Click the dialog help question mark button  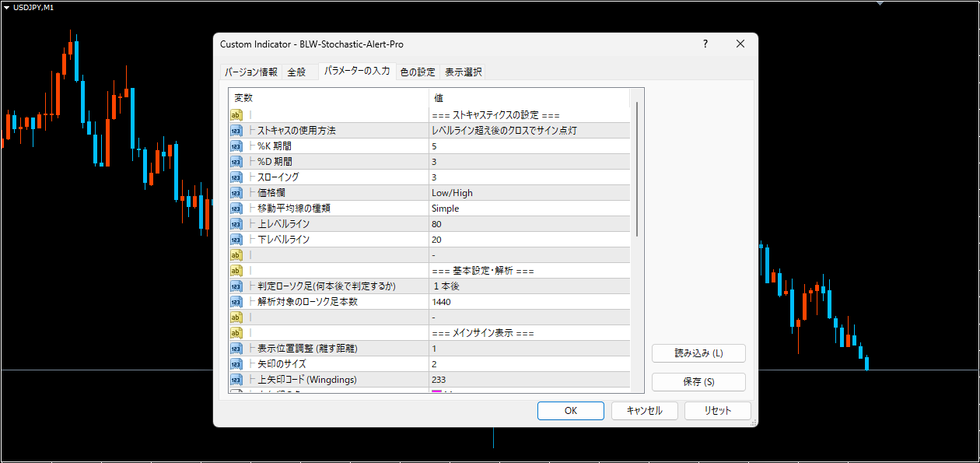click(x=705, y=44)
